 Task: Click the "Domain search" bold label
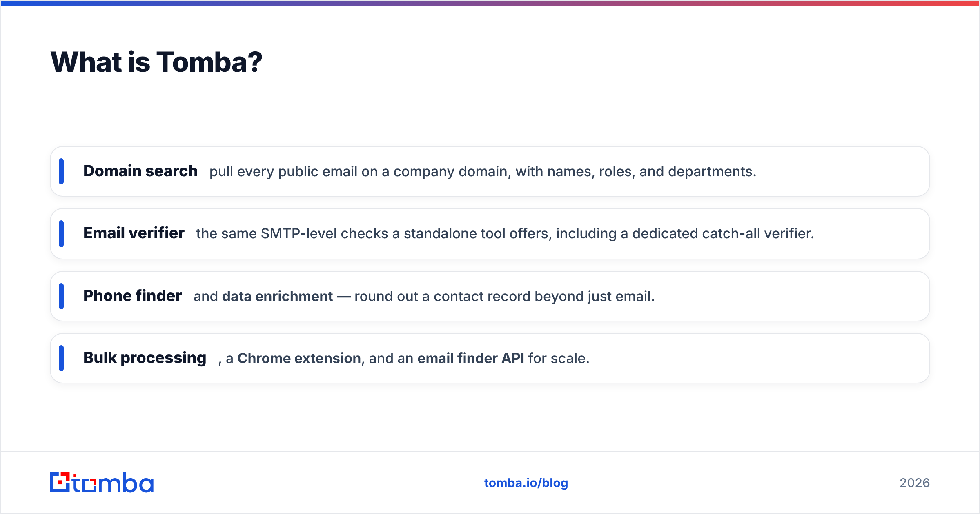[140, 171]
